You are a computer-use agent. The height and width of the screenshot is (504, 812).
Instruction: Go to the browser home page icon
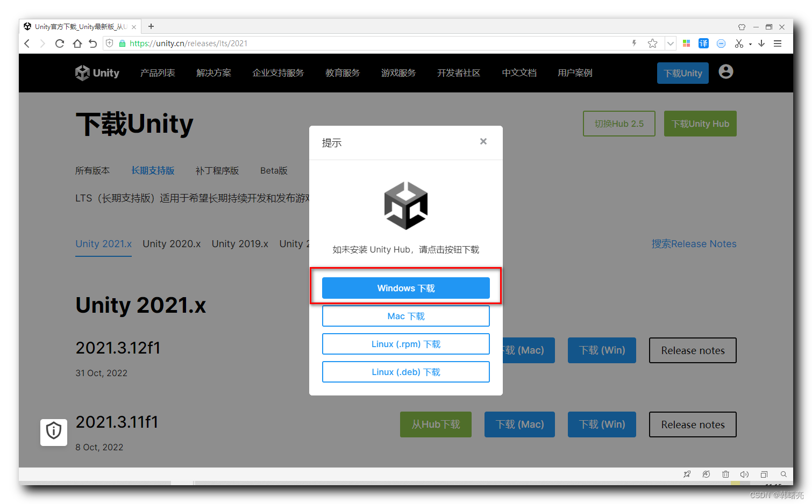[x=77, y=44]
